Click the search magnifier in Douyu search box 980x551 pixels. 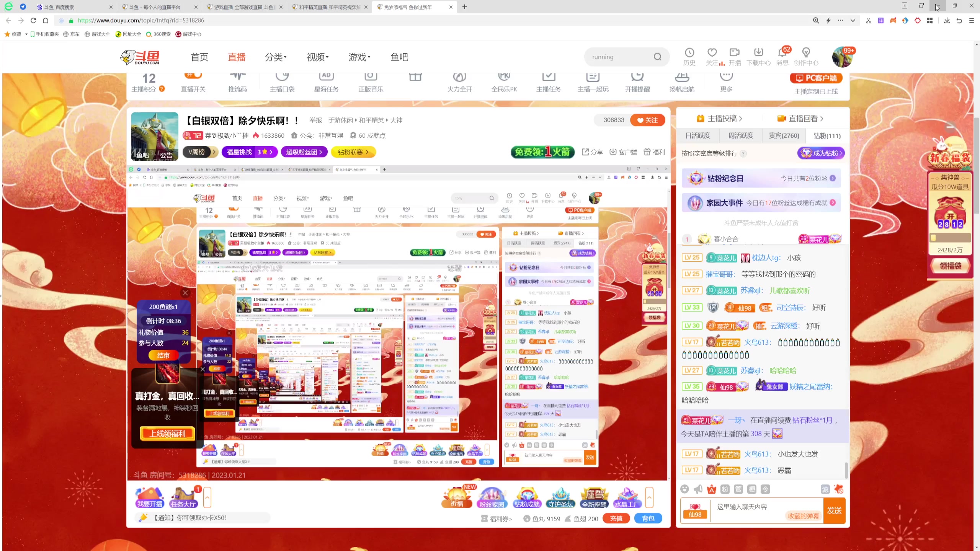pyautogui.click(x=657, y=57)
